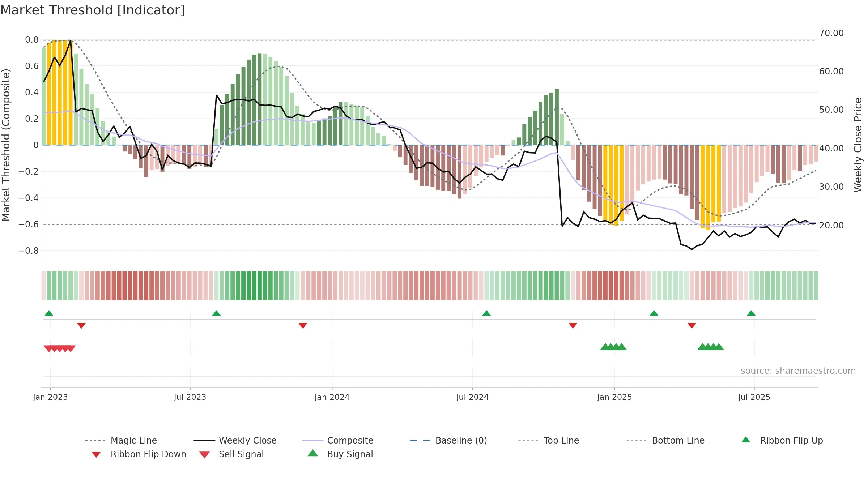The image size is (868, 488).
Task: Click the 70.00 price axis label
Action: tap(831, 33)
